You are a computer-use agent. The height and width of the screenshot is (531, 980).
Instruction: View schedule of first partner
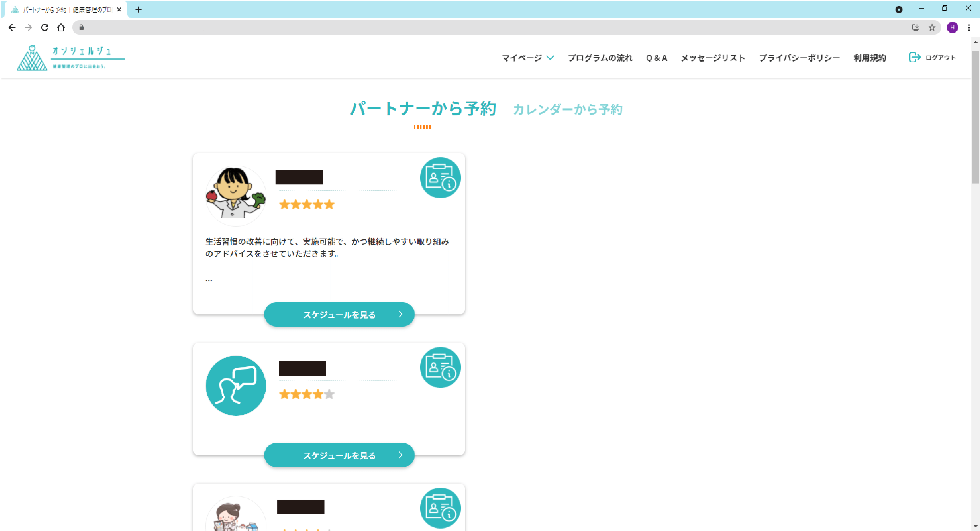tap(339, 315)
